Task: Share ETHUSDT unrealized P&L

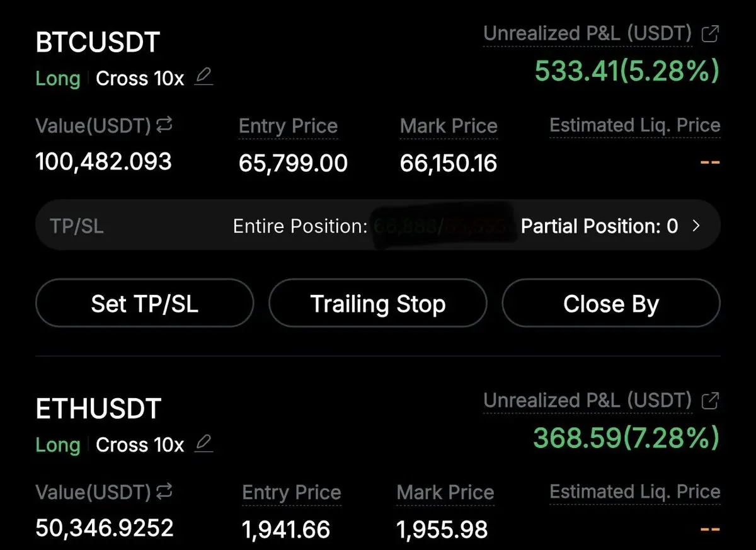Action: 710,400
